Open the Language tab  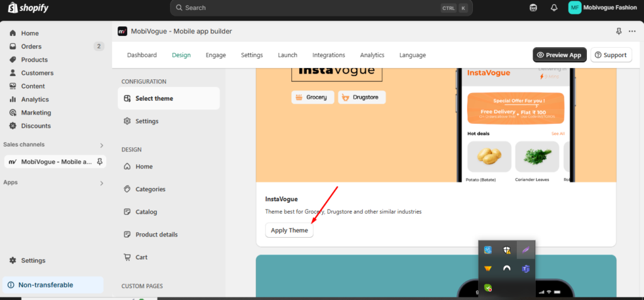click(x=413, y=55)
